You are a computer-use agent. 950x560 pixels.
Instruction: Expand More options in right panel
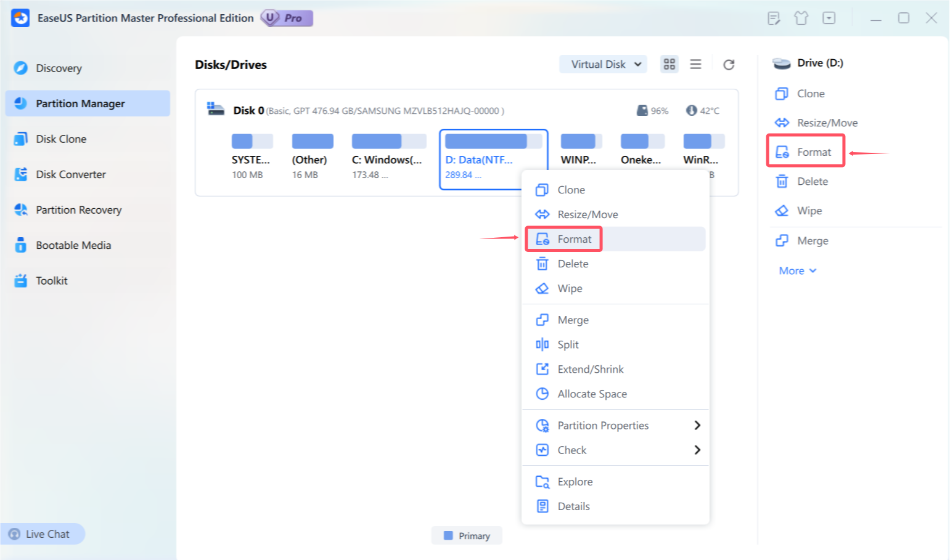[798, 270]
